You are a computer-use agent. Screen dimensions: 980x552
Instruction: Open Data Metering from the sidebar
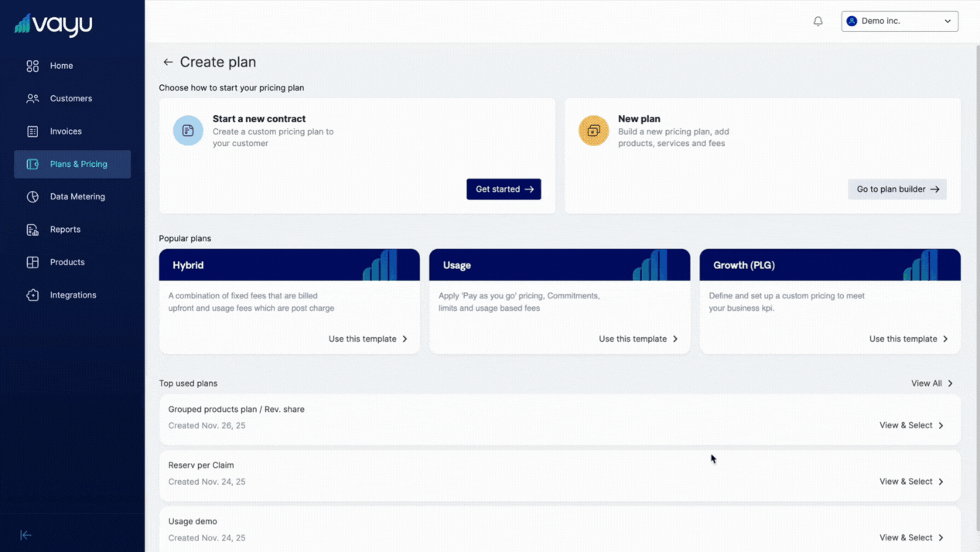[x=77, y=197]
